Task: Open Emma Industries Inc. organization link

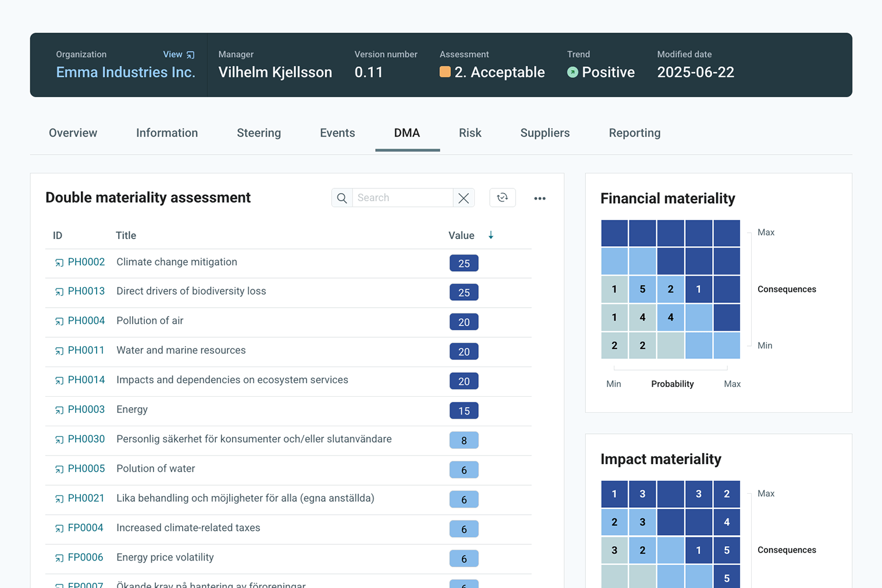Action: click(126, 73)
